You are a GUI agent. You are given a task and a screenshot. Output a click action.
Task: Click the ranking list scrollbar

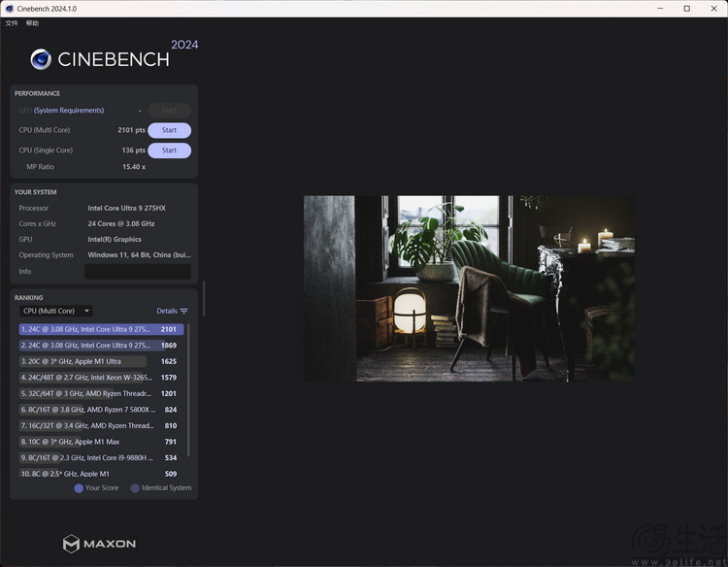click(x=188, y=390)
